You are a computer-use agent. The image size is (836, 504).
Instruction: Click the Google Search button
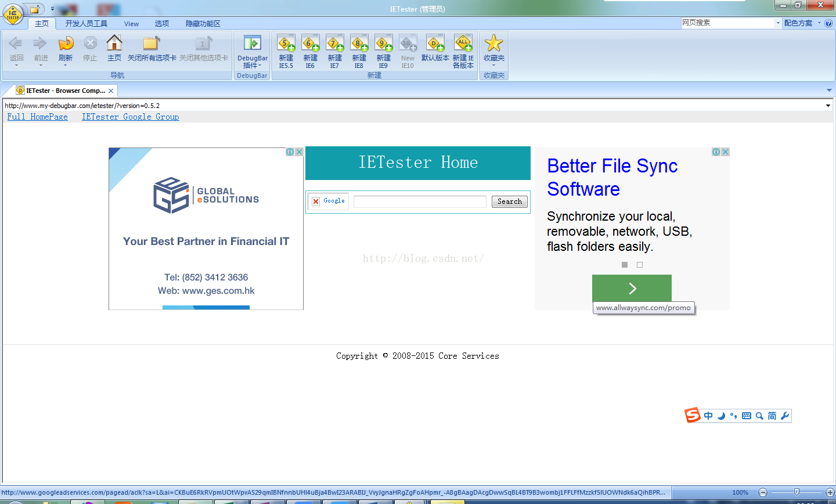pos(510,201)
